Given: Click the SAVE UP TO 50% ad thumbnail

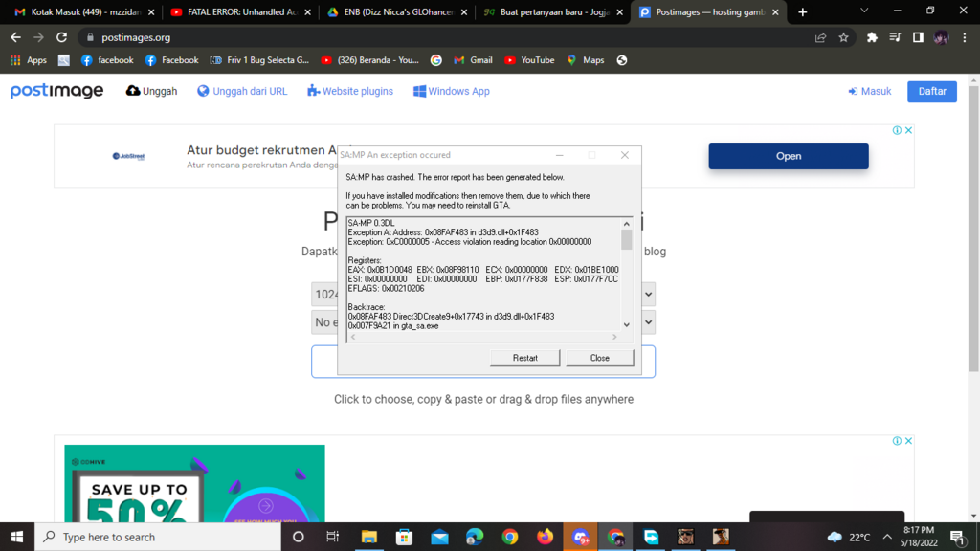Looking at the screenshot, I should [194, 483].
